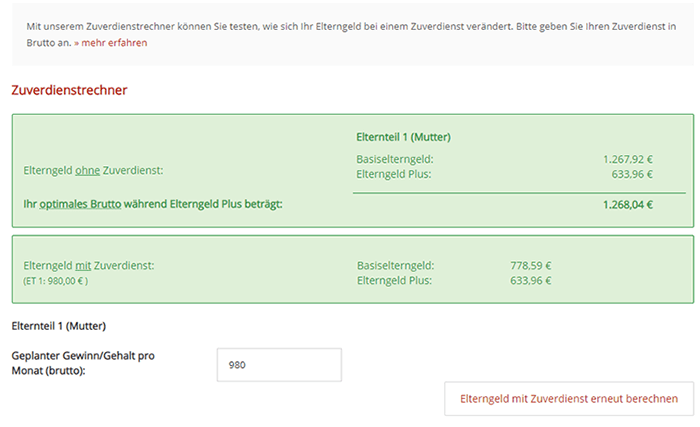Click the "Geplanter Gewinn/Gehalt pro Monat (brutto)" label
Screen dimensions: 700x427
click(82, 363)
